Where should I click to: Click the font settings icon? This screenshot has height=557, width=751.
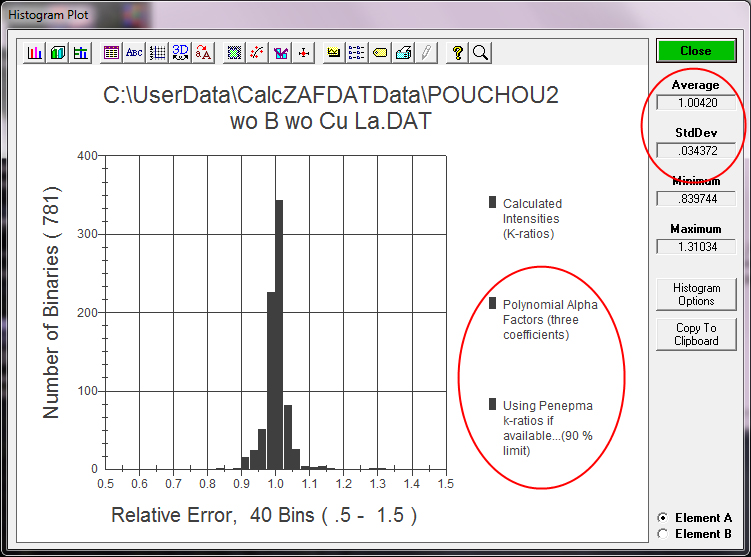click(204, 53)
